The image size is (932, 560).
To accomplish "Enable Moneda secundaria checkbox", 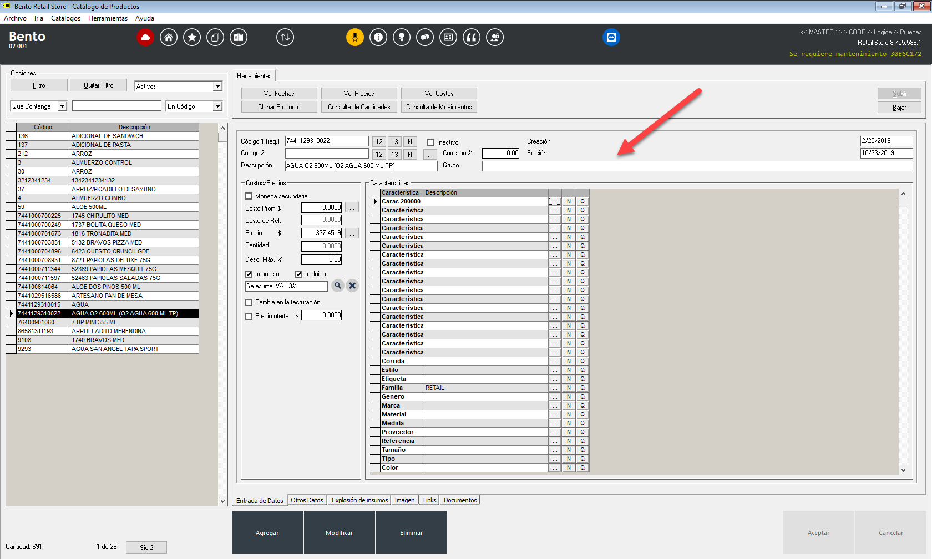I will [x=249, y=196].
